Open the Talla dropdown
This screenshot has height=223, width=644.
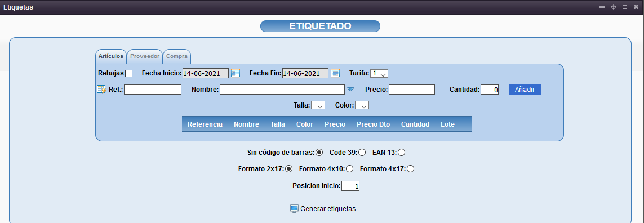pyautogui.click(x=318, y=105)
